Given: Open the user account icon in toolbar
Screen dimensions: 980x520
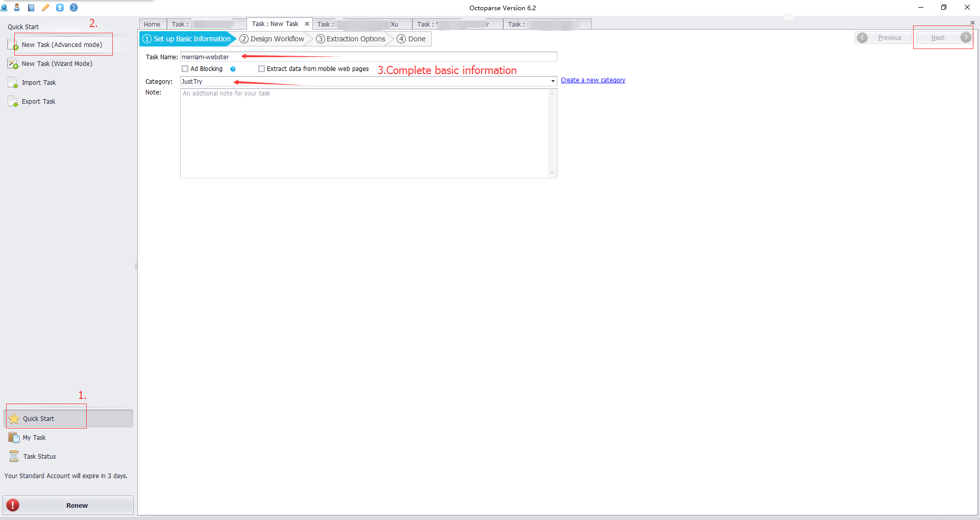Looking at the screenshot, I should coord(17,8).
